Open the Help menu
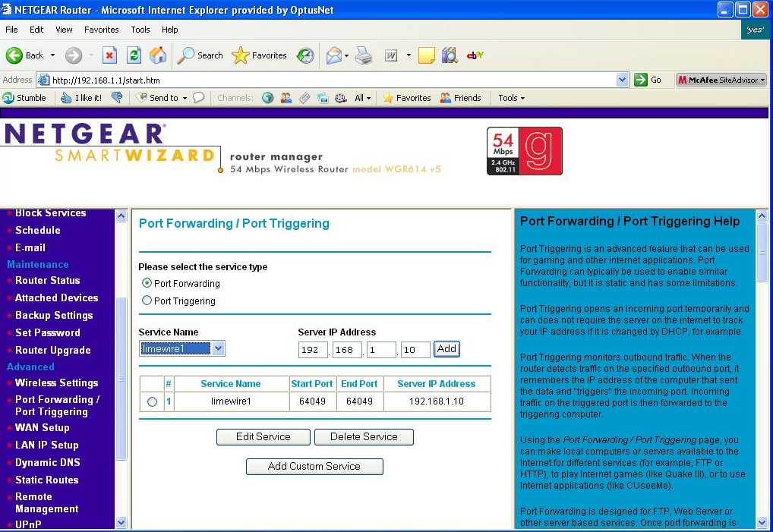The height and width of the screenshot is (532, 773). point(169,30)
